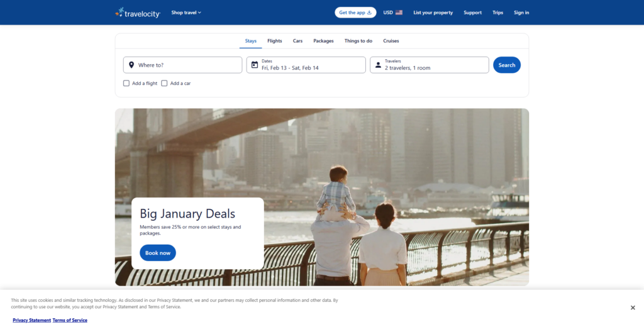This screenshot has width=644, height=327.
Task: Close the cookie notice banner
Action: (633, 308)
